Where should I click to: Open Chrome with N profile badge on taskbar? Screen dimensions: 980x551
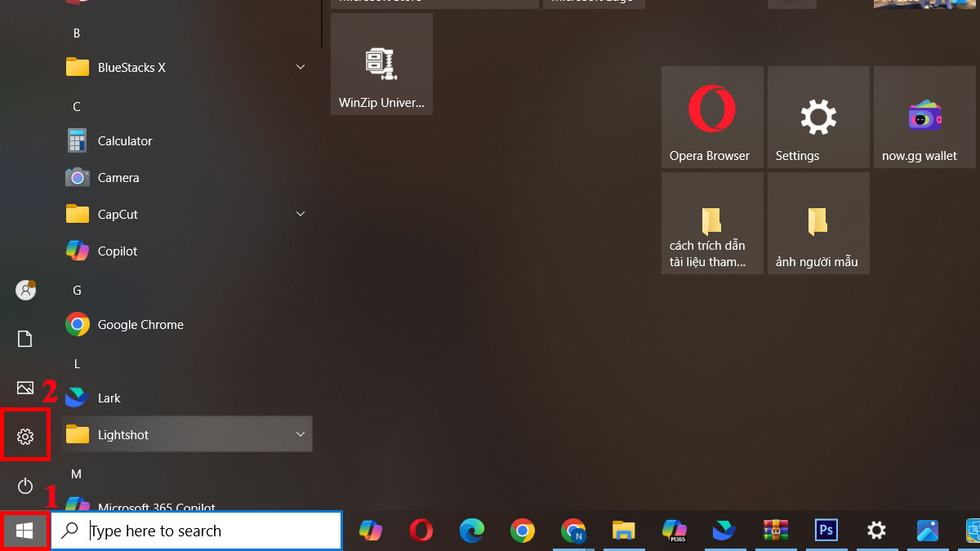tap(573, 531)
